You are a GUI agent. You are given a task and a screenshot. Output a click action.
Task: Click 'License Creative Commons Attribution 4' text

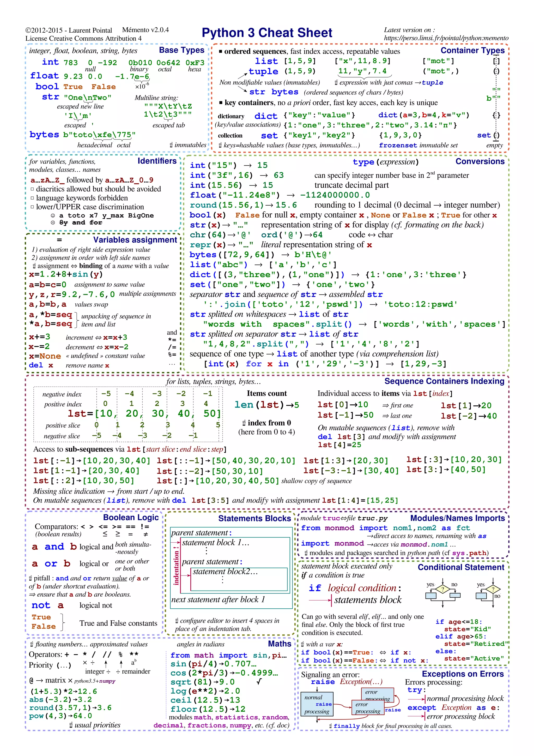coord(84,39)
